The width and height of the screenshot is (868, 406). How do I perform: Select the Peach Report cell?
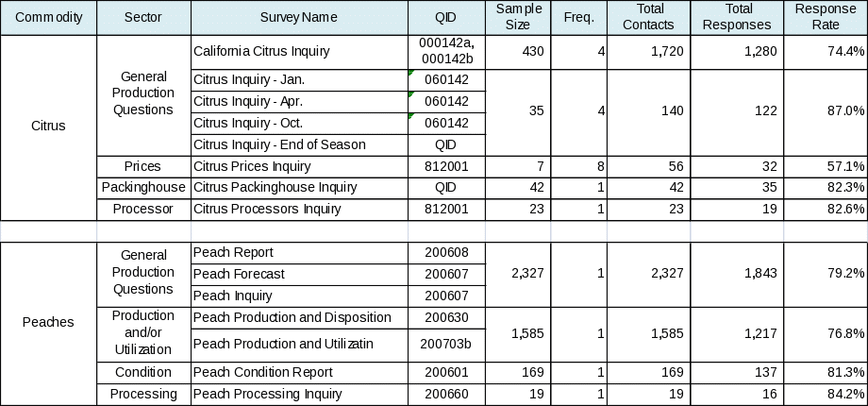click(x=299, y=253)
